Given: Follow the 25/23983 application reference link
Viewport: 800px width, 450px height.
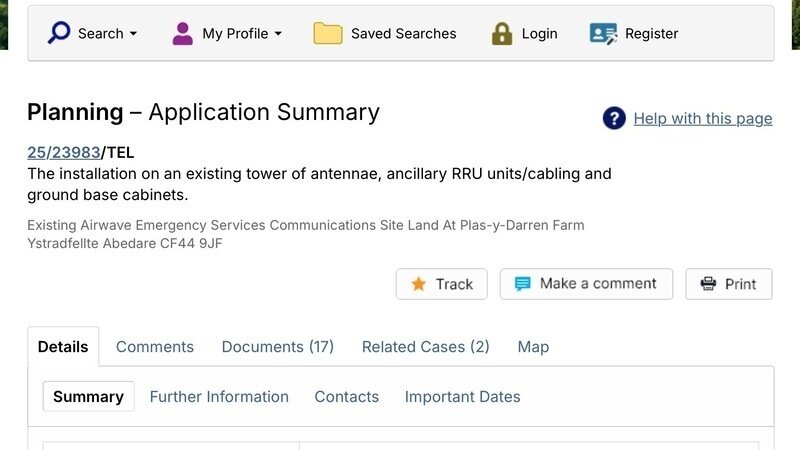Looking at the screenshot, I should 64,153.
